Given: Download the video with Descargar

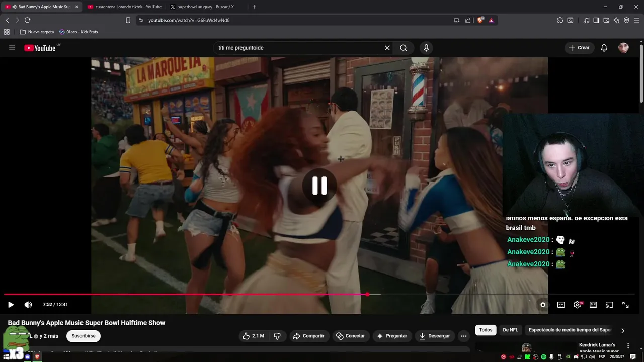Looking at the screenshot, I should [x=434, y=336].
